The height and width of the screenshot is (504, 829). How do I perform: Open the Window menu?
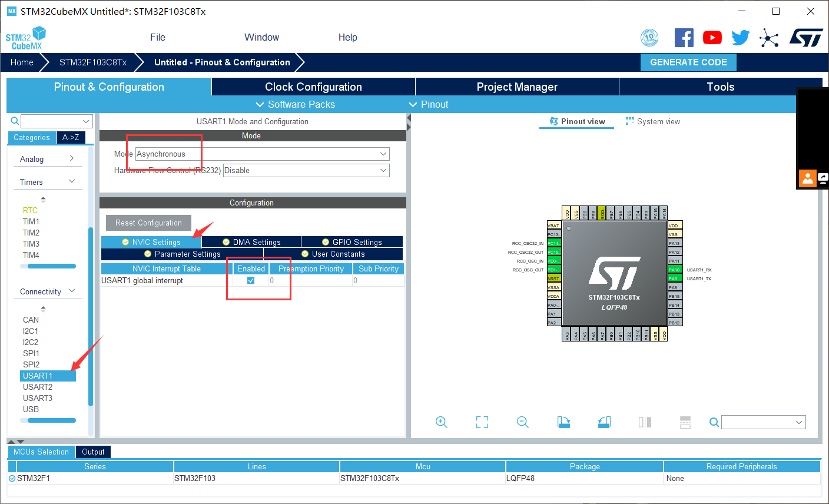[x=261, y=37]
